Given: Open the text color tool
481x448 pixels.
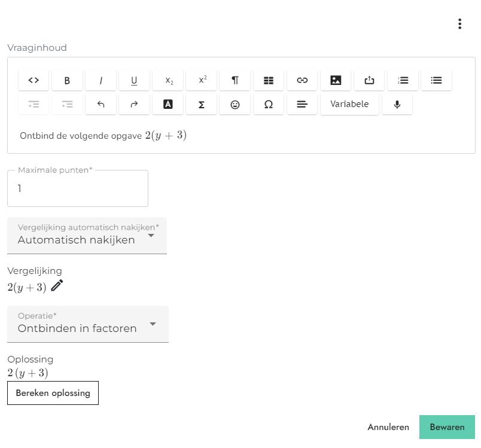Looking at the screenshot, I should (168, 105).
